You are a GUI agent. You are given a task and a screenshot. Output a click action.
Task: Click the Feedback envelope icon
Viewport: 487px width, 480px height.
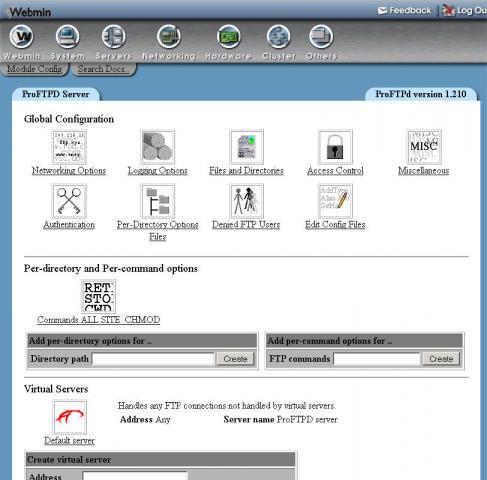(382, 10)
